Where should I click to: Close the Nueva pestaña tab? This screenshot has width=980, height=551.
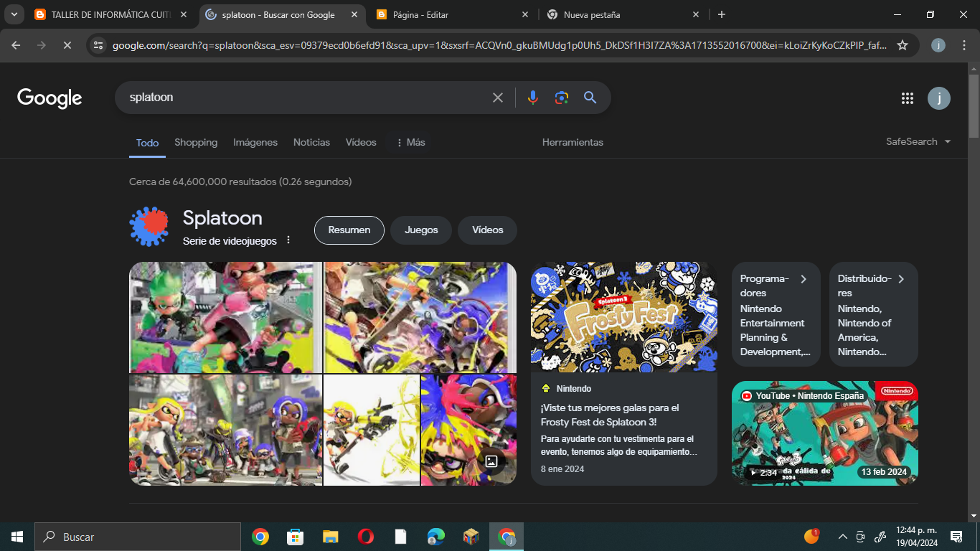tap(696, 14)
